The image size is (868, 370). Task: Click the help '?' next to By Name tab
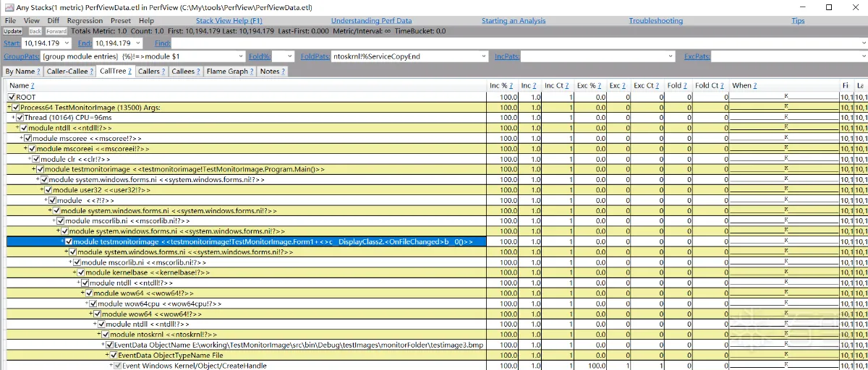[x=38, y=72]
